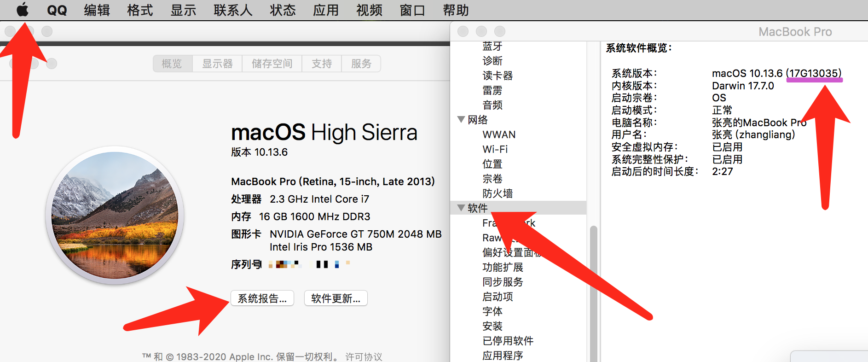Click the 软件更新... button
This screenshot has height=362, width=868.
click(336, 298)
